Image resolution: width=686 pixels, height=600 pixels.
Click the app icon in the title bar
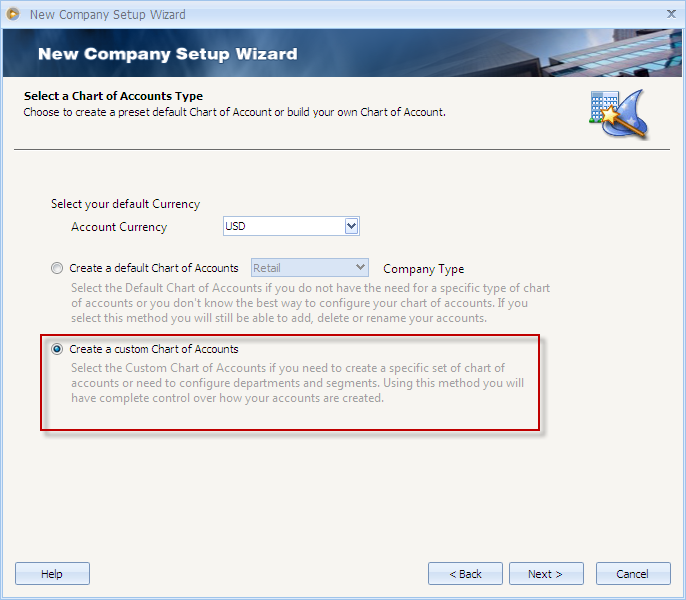pos(13,14)
